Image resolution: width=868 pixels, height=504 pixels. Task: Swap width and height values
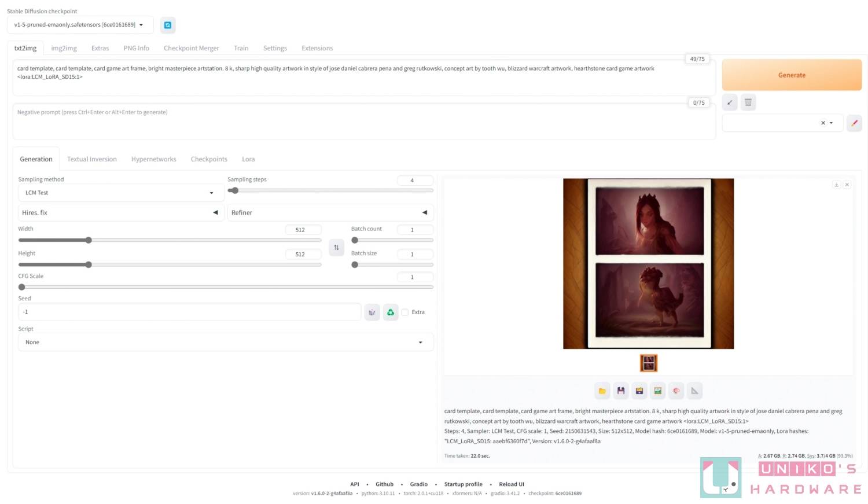click(336, 248)
